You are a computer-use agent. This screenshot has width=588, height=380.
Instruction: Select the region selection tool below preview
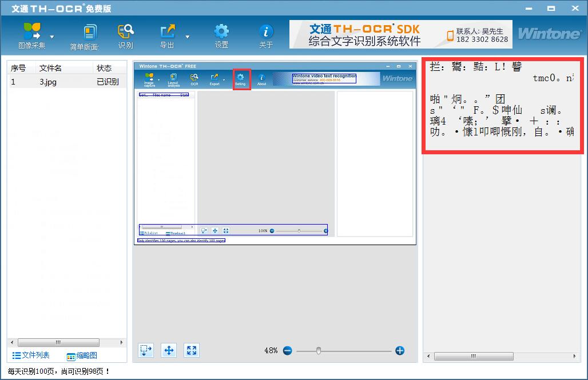click(146, 350)
